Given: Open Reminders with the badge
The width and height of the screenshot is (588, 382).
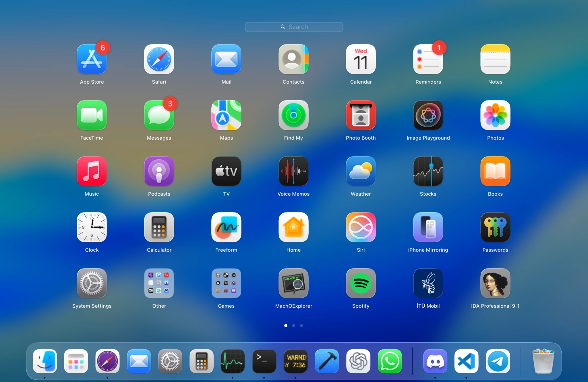Looking at the screenshot, I should pyautogui.click(x=428, y=59).
